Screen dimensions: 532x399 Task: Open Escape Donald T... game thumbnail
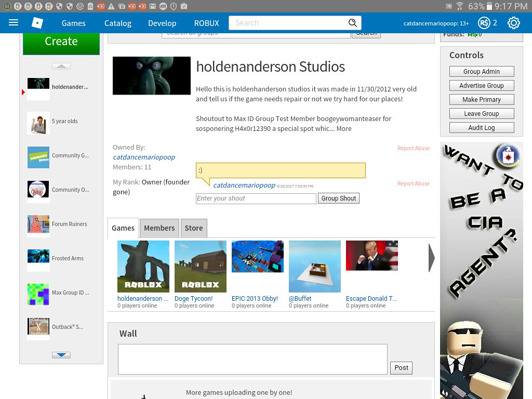[x=372, y=256]
